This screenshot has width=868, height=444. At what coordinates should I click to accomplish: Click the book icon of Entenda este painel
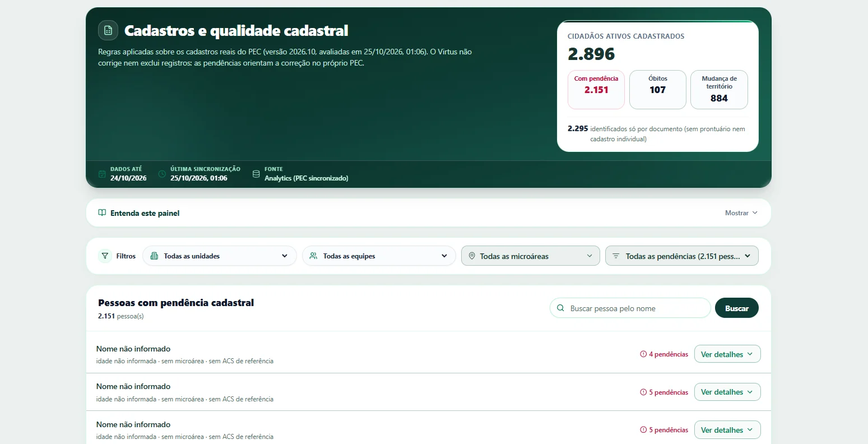(102, 213)
